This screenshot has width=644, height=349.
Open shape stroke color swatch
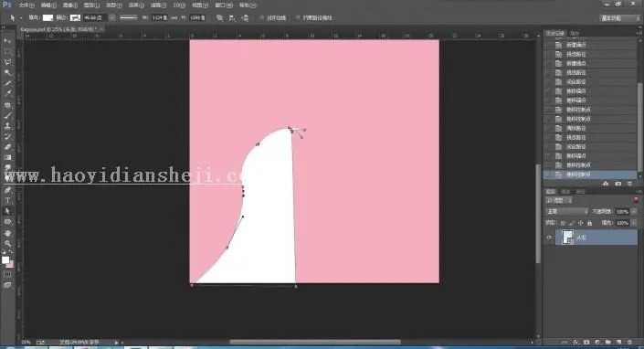click(x=75, y=17)
